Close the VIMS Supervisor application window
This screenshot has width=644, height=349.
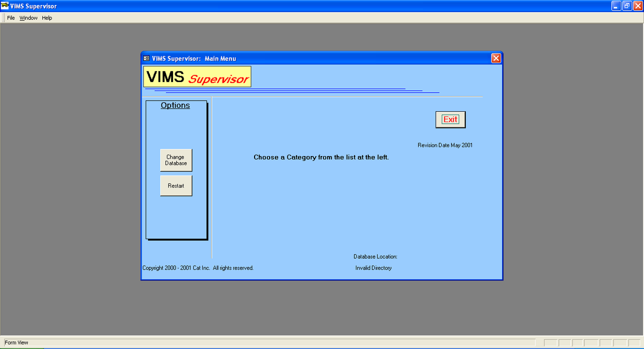point(638,6)
